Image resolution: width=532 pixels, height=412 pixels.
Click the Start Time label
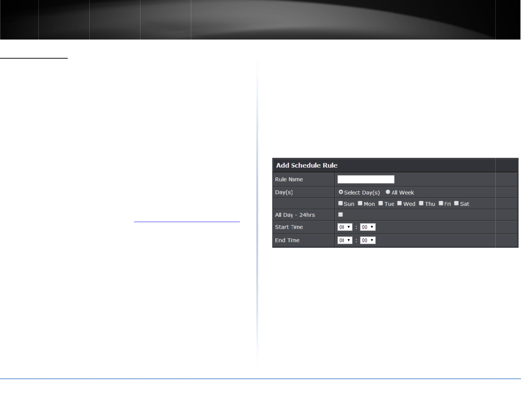coord(289,227)
